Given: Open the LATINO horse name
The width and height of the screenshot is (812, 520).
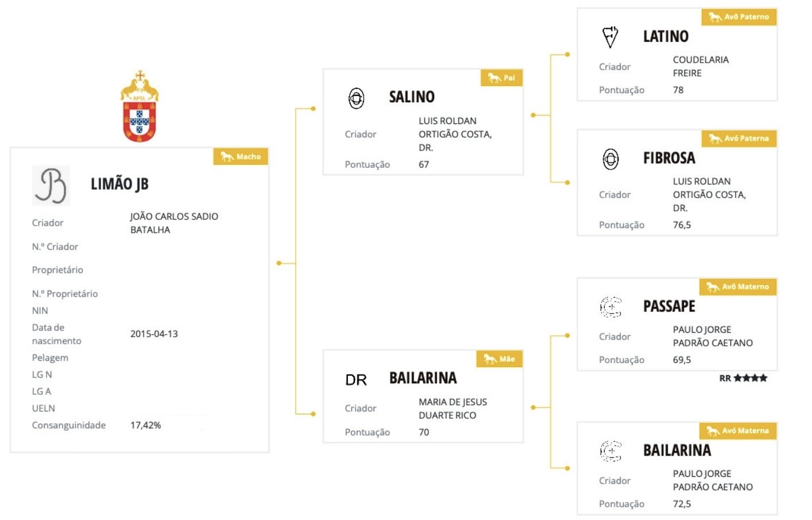Looking at the screenshot, I should [x=666, y=36].
